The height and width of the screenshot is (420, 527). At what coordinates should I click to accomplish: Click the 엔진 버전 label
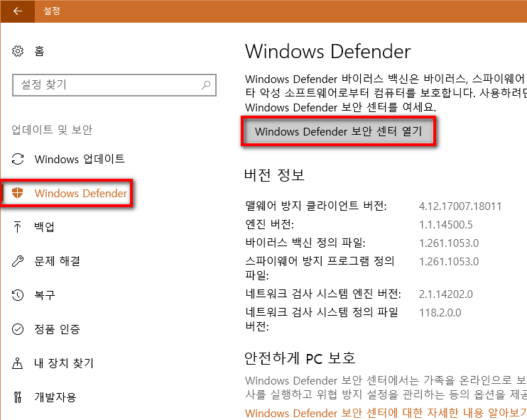(270, 224)
